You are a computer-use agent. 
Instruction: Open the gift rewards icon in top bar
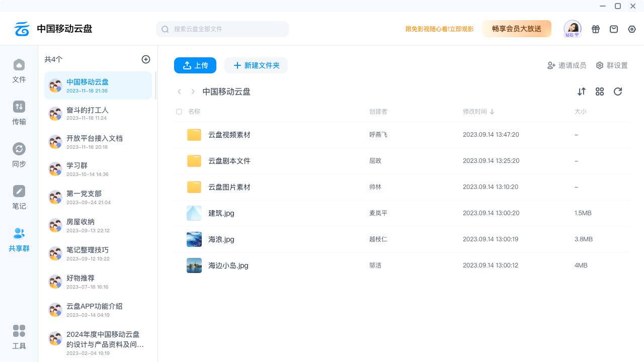(596, 29)
